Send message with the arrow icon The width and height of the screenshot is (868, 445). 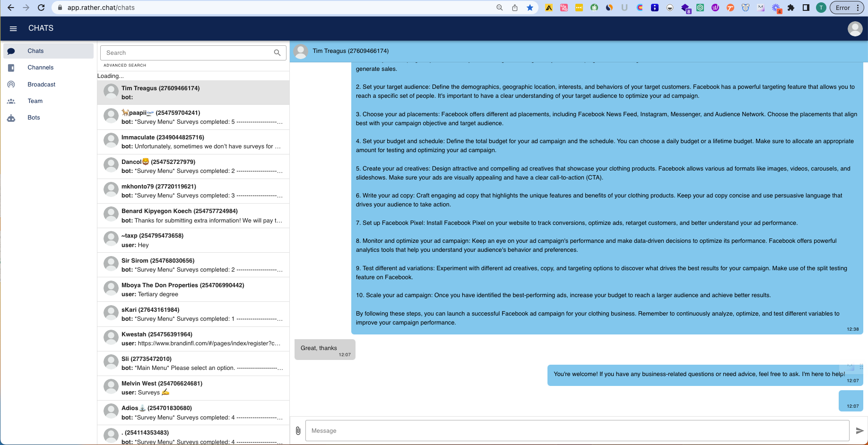[x=859, y=431]
